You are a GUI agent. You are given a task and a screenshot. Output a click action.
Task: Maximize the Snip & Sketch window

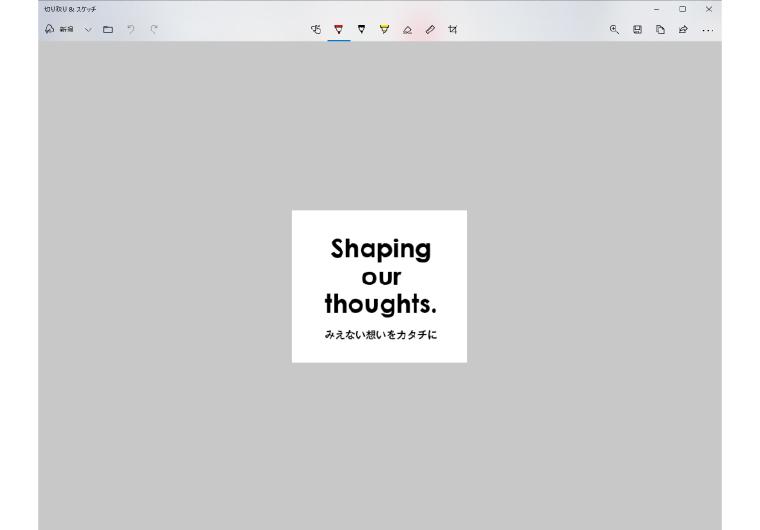pyautogui.click(x=683, y=9)
